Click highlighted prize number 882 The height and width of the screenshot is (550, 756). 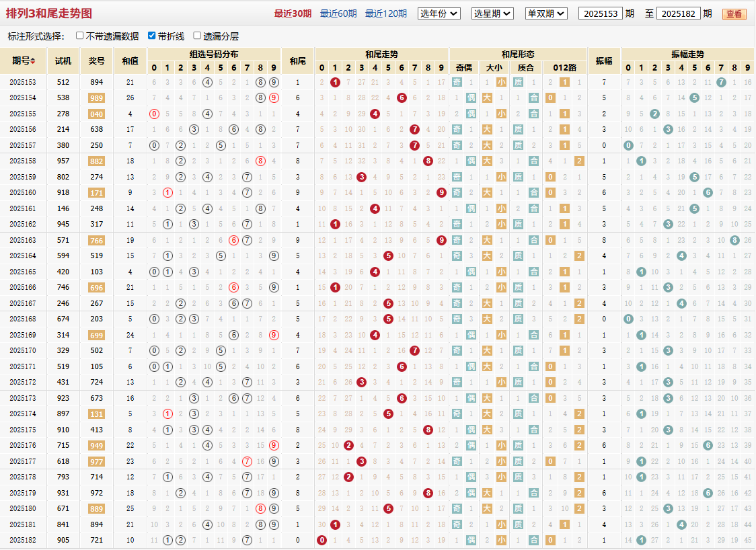(x=96, y=161)
